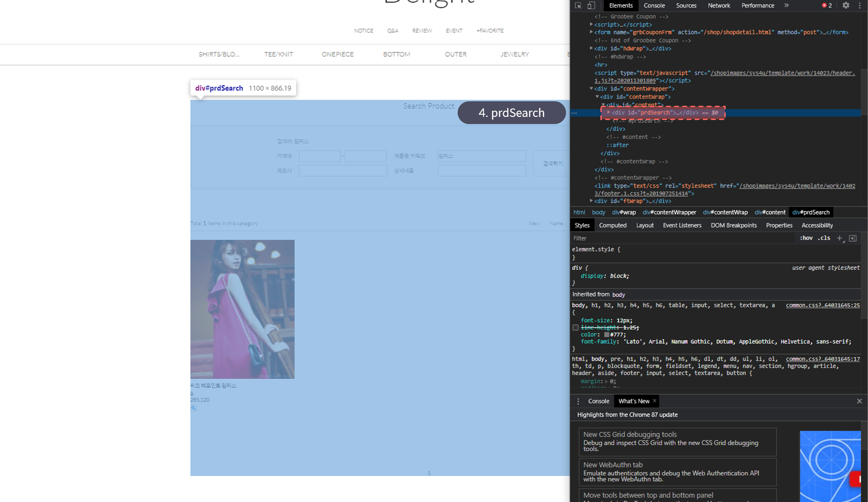Activate the inspect element picker icon

pos(578,5)
